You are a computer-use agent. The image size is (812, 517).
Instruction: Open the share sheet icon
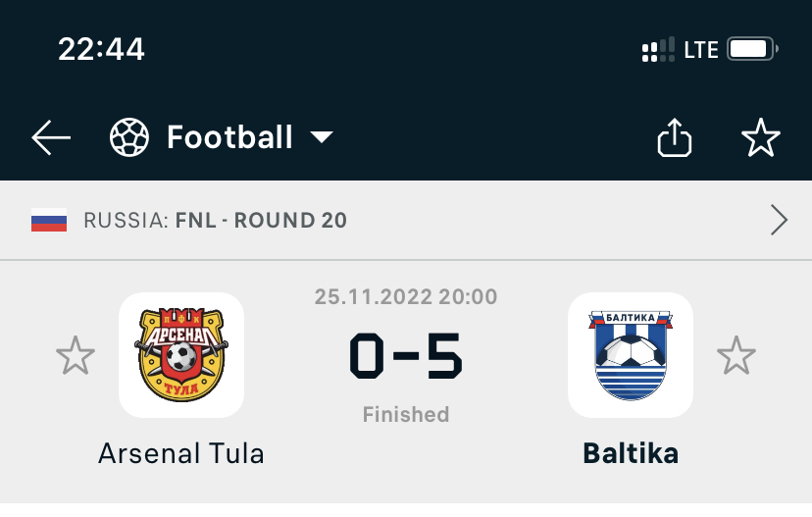pos(674,138)
